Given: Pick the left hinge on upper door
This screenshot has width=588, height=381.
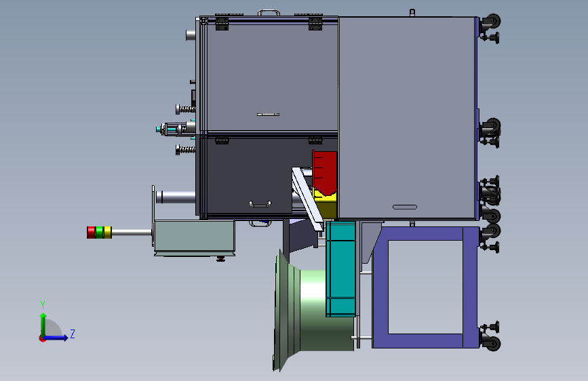Looking at the screenshot, I should [222, 24].
